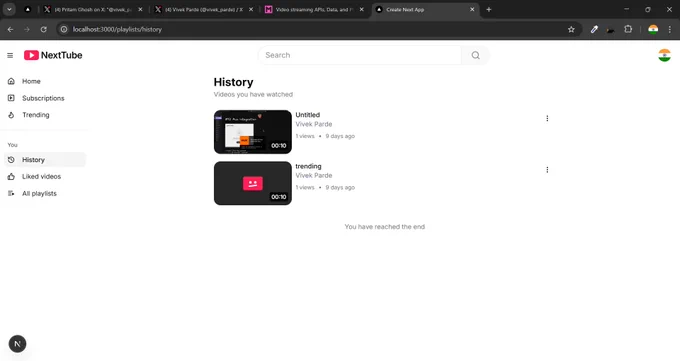Screen dimensions: 680x361
Task: Click the Untitled video title
Action: (x=307, y=115)
